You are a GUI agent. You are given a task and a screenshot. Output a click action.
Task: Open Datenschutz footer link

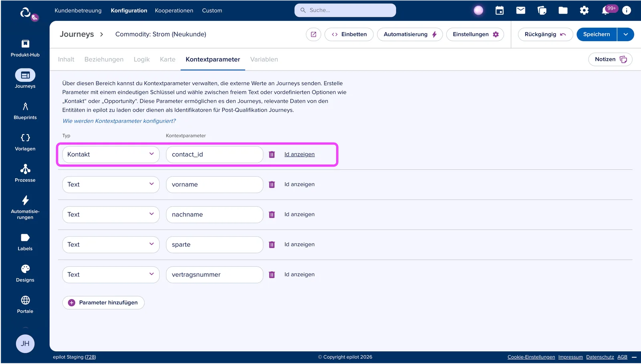[x=600, y=357]
